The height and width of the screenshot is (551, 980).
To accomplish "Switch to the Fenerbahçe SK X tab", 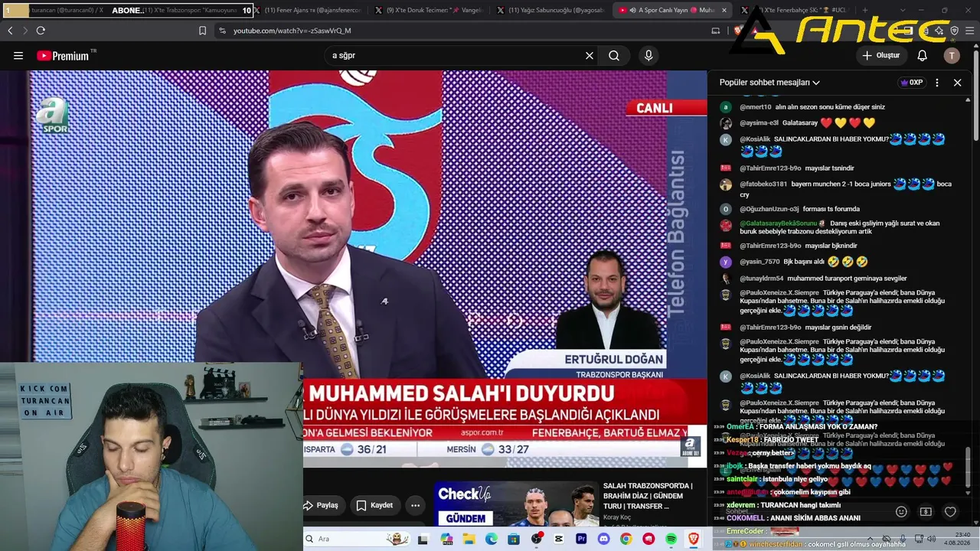I will point(795,11).
